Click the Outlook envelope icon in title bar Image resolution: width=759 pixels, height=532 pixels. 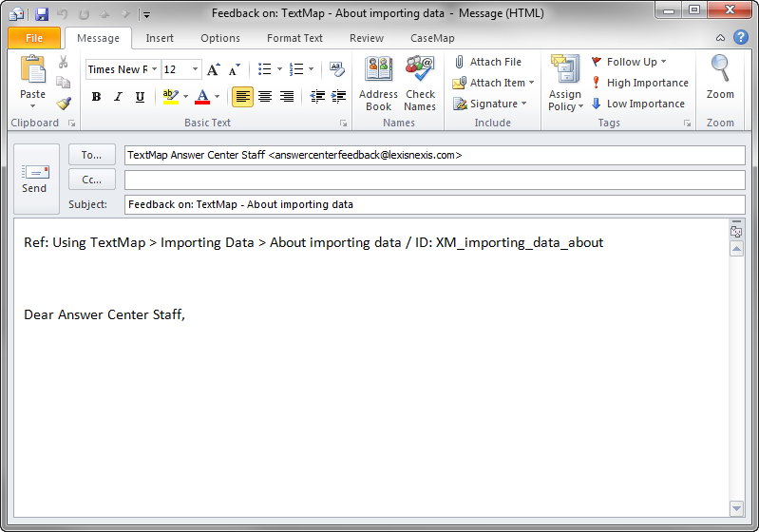click(17, 14)
